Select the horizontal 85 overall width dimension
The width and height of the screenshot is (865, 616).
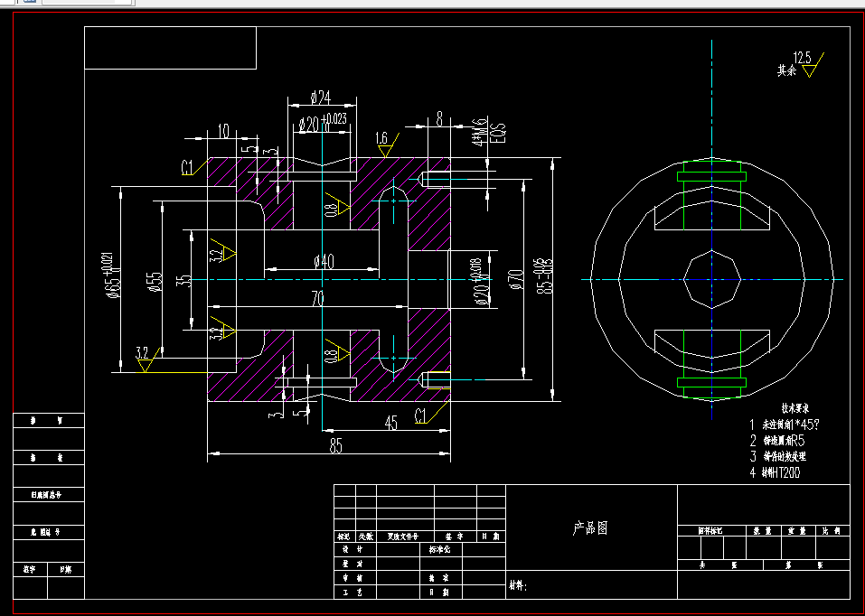click(336, 445)
